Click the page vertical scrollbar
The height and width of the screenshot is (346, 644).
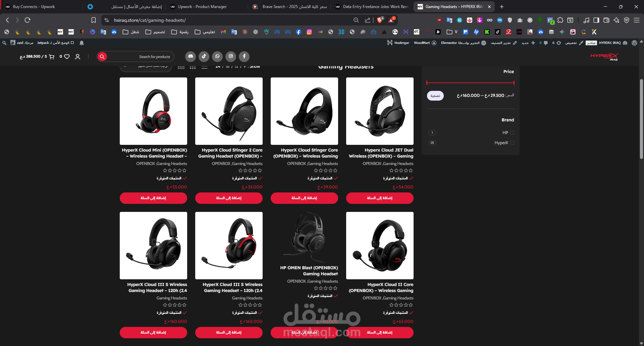[x=641, y=119]
